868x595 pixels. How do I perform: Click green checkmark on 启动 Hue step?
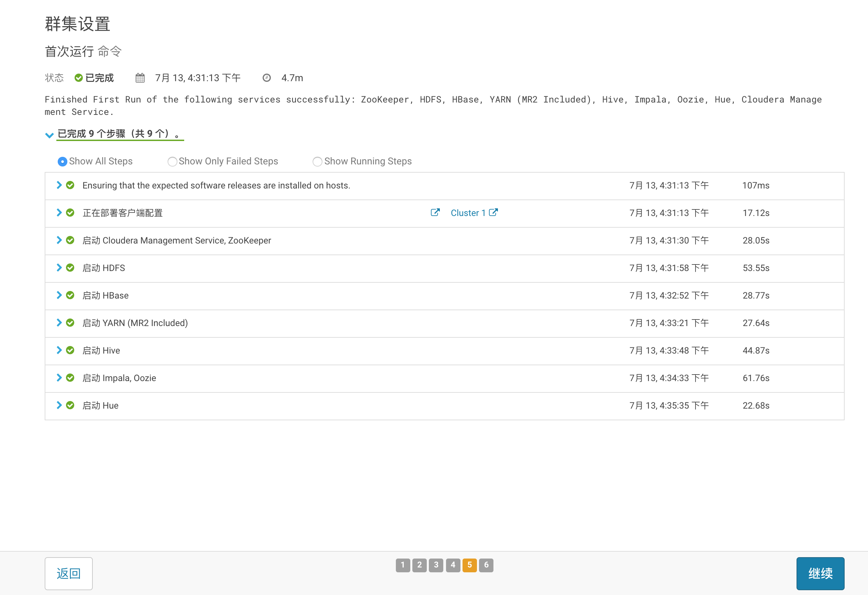tap(70, 405)
